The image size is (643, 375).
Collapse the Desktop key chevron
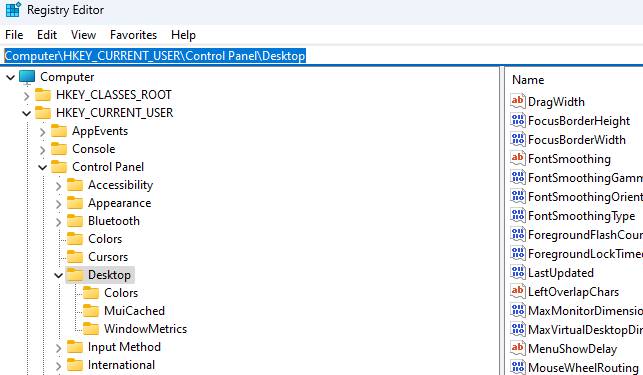click(x=58, y=275)
